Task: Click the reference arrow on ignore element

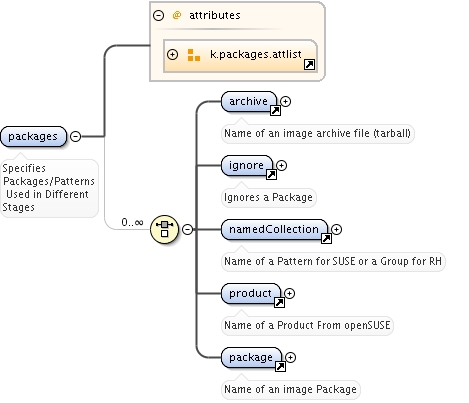Action: [x=271, y=175]
